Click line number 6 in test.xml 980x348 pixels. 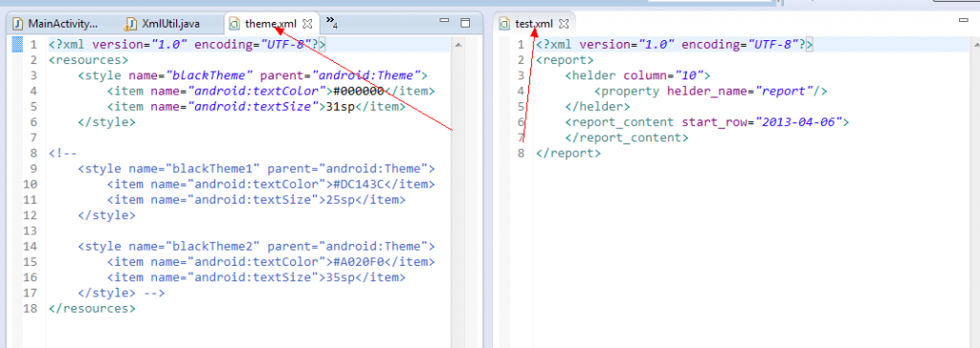click(521, 121)
